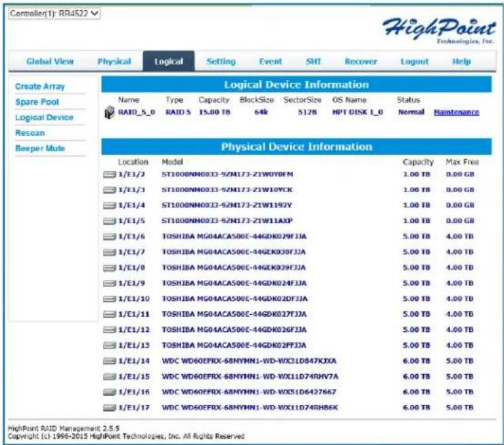
Task: Select the Logical tab
Action: (x=169, y=61)
